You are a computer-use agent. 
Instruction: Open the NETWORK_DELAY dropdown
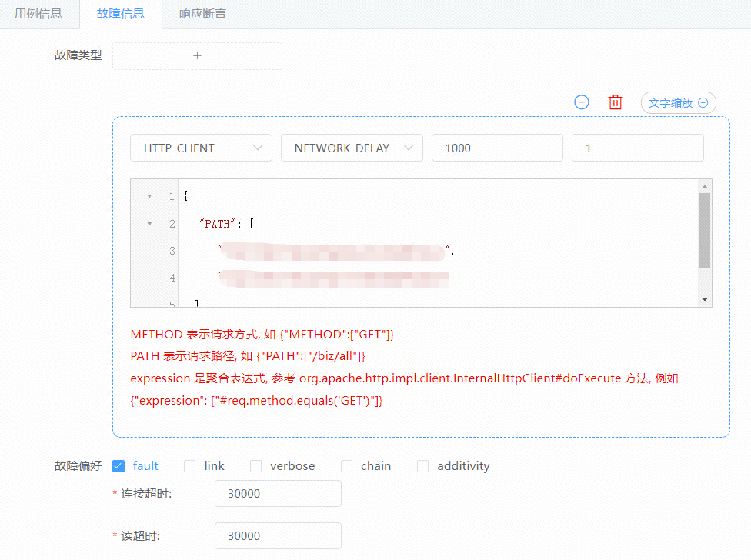click(x=352, y=148)
